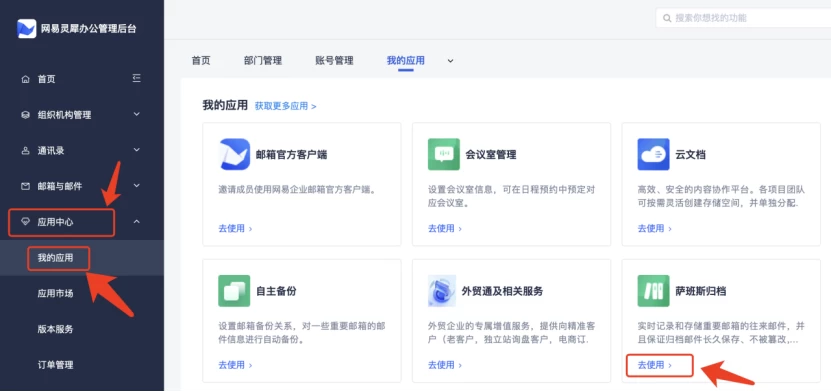Click the 会议室管理 green icon
The width and height of the screenshot is (831, 392).
[x=444, y=154]
